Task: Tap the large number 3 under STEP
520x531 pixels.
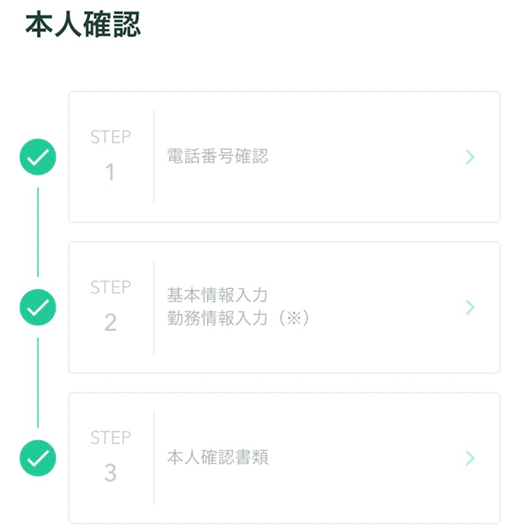Action: (110, 473)
